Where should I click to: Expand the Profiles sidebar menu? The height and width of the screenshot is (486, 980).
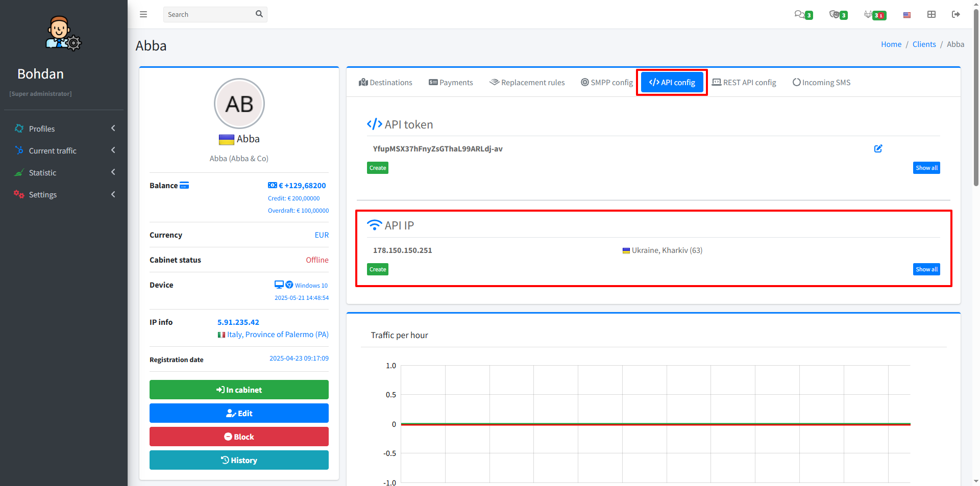[x=64, y=129]
